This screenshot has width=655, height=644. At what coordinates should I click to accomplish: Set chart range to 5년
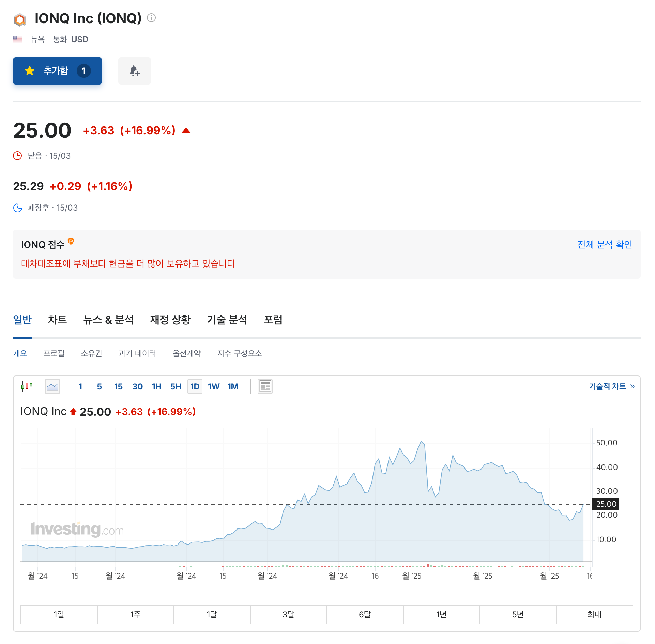(x=518, y=615)
